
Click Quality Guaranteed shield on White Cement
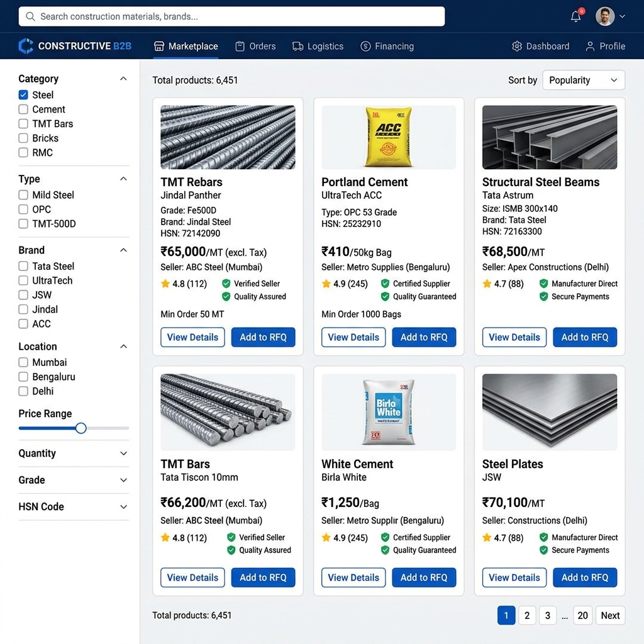385,550
